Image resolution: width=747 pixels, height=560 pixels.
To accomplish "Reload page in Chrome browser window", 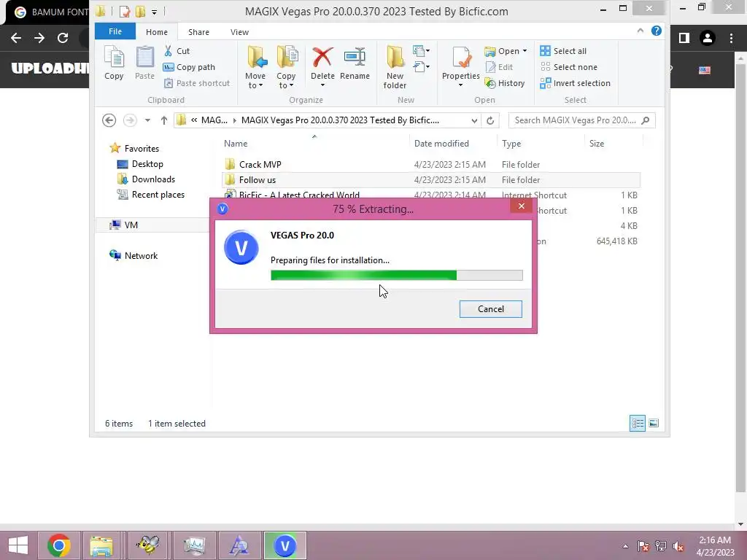I will coord(63,38).
